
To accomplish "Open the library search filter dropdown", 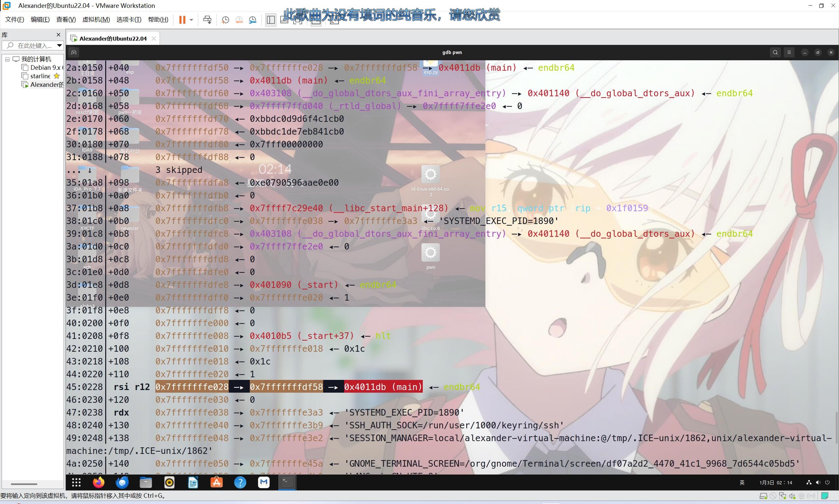I will (59, 46).
